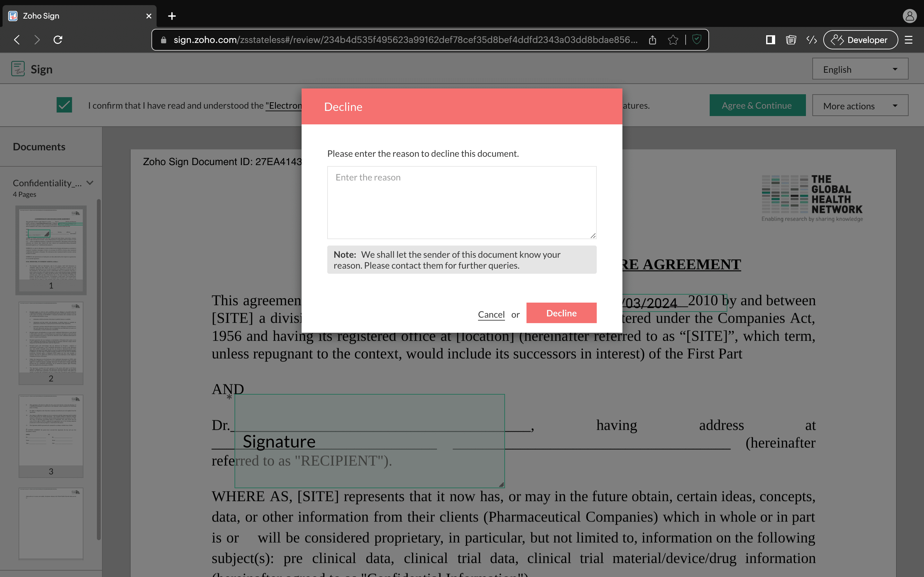924x577 pixels.
Task: Click the decline reason text area
Action: tap(462, 202)
